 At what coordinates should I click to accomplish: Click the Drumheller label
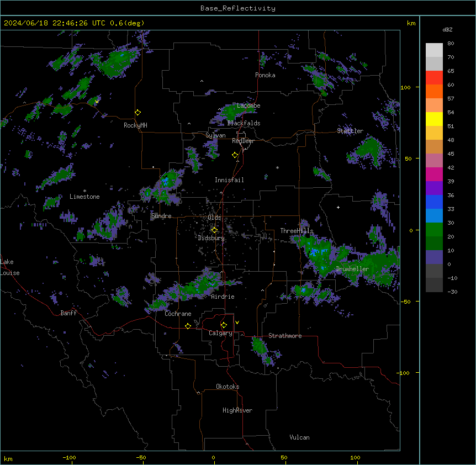352,269
